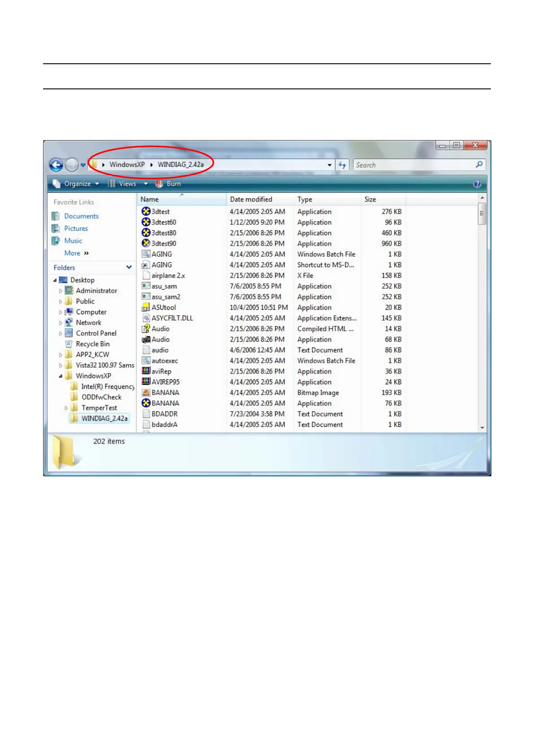Viewport: 534px width, 756px height.
Task: Sort by the Date modified column header
Action: pyautogui.click(x=260, y=199)
